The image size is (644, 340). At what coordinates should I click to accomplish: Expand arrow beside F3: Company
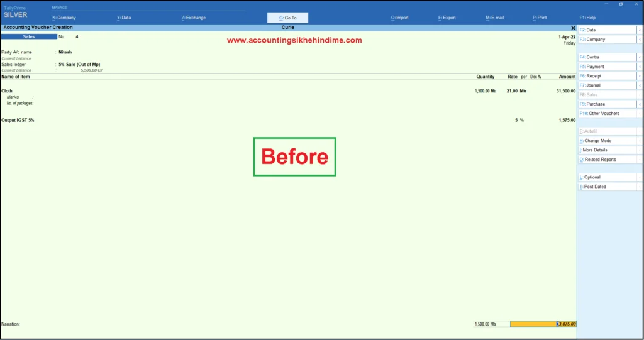pos(640,40)
